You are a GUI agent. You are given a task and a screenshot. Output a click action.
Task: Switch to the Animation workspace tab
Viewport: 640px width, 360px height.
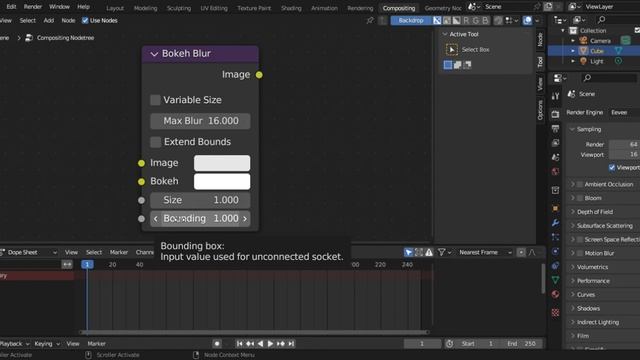pyautogui.click(x=324, y=8)
